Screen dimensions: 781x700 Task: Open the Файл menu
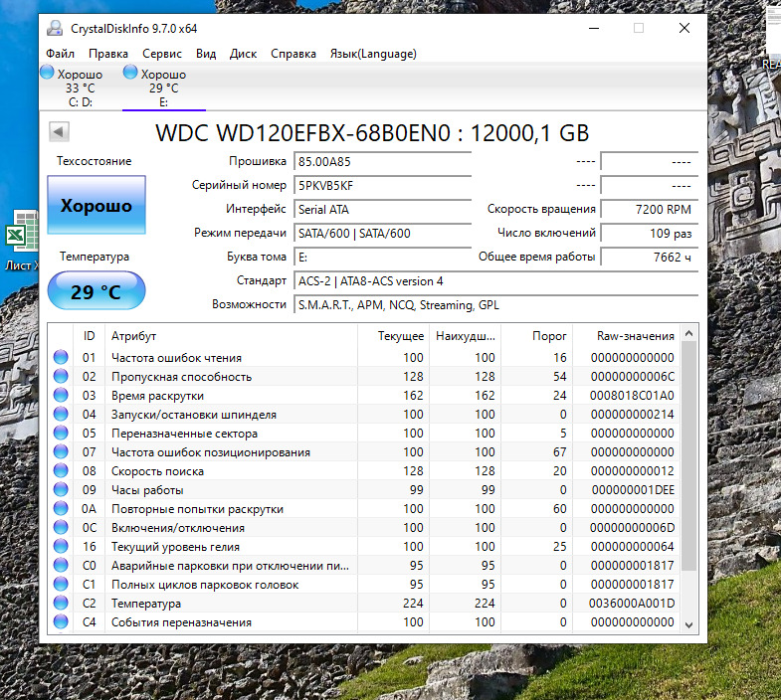[x=60, y=54]
